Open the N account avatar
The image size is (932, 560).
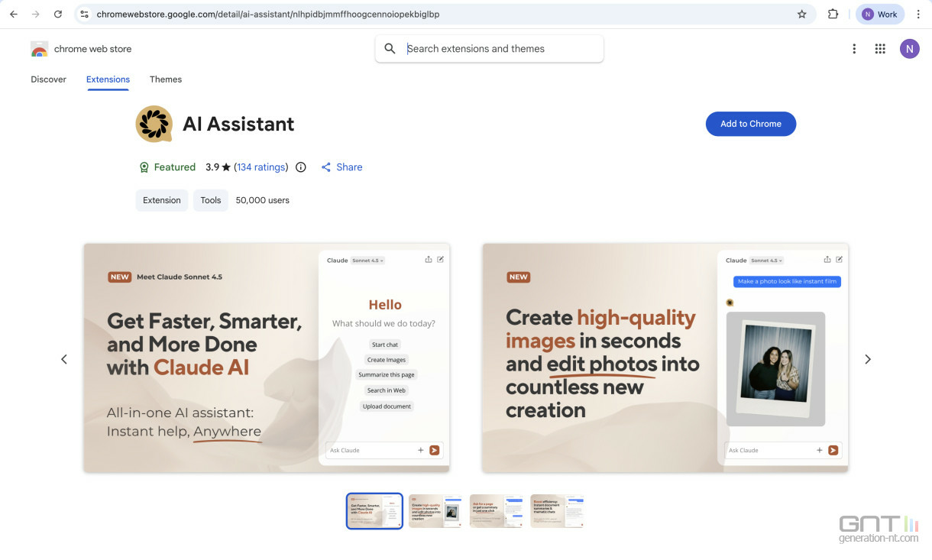point(909,49)
